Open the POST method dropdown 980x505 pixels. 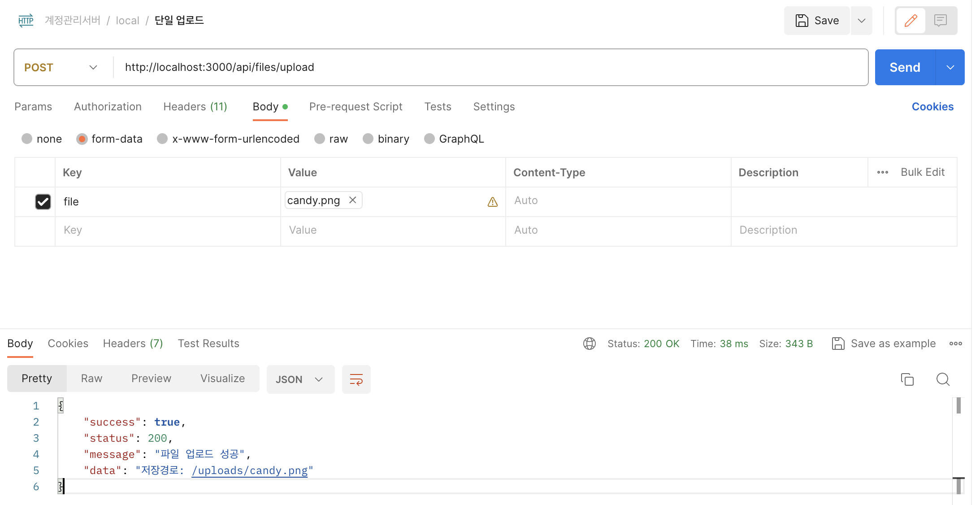pyautogui.click(x=61, y=67)
